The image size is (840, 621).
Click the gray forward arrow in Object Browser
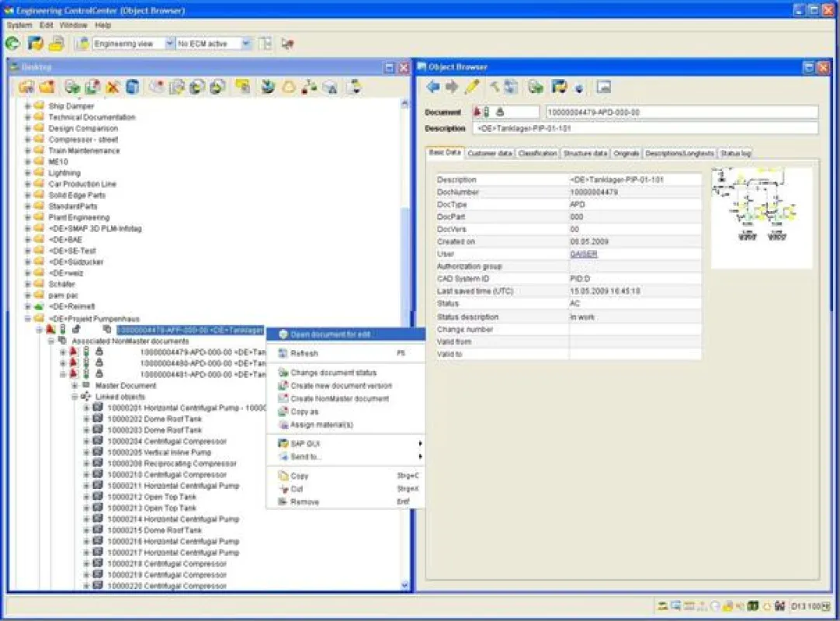[x=452, y=87]
